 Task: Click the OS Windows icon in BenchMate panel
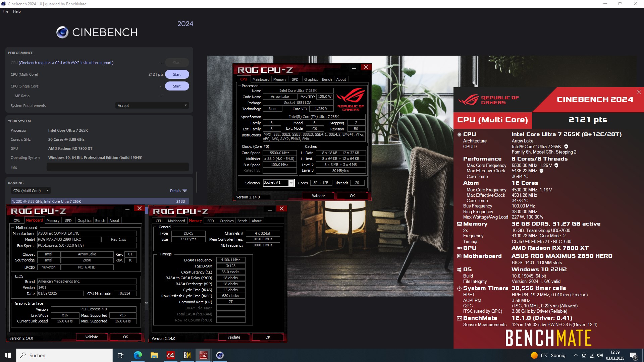(459, 269)
